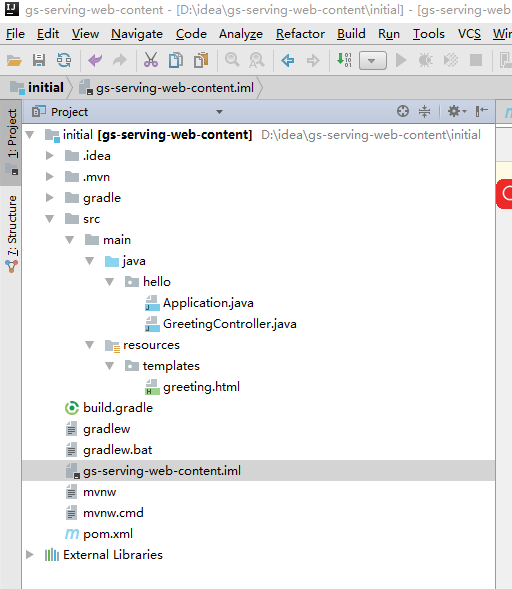Open the Run menu
The height and width of the screenshot is (589, 512).
click(x=389, y=34)
